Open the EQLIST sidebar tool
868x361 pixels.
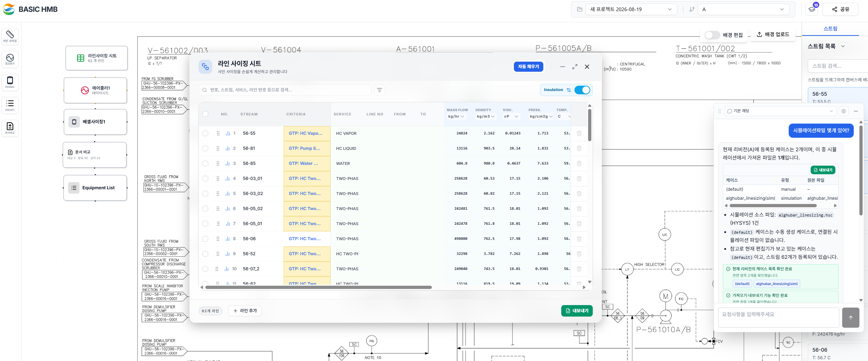(10, 105)
